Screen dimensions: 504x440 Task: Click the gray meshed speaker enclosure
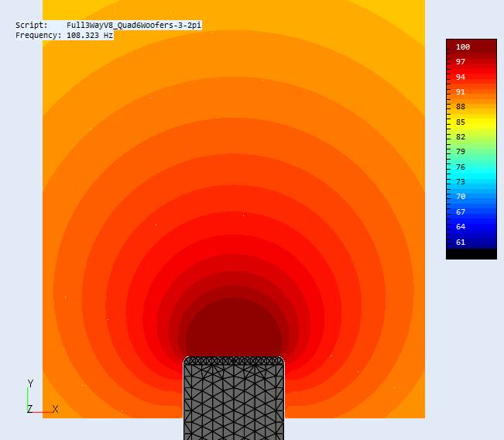[234, 398]
